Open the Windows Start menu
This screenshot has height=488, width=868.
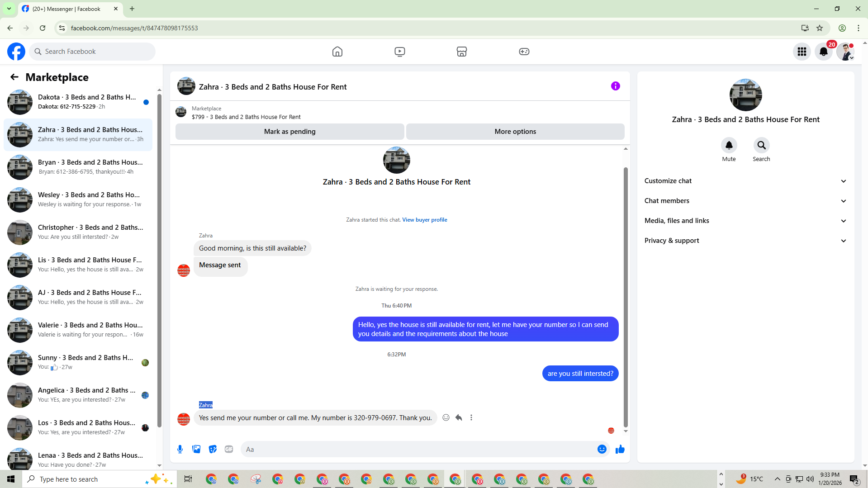[11, 479]
